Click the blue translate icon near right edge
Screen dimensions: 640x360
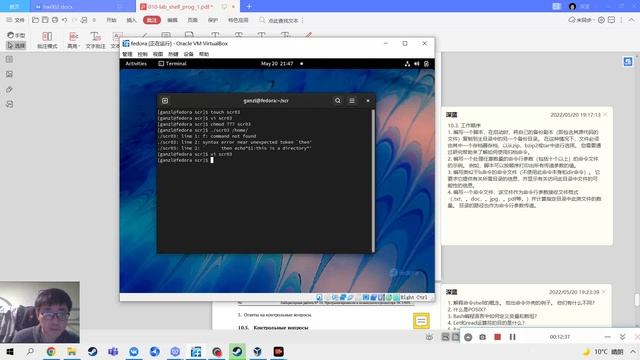pyautogui.click(x=628, y=62)
